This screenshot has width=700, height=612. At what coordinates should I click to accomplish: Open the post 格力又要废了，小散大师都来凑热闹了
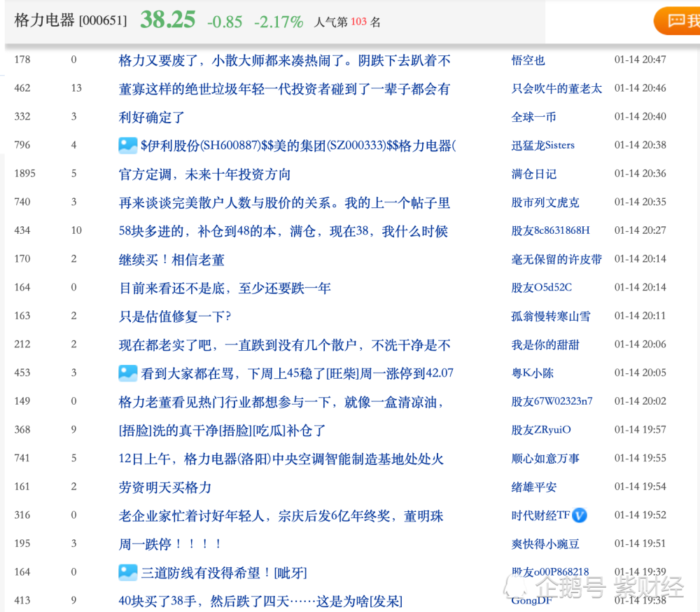(x=284, y=60)
